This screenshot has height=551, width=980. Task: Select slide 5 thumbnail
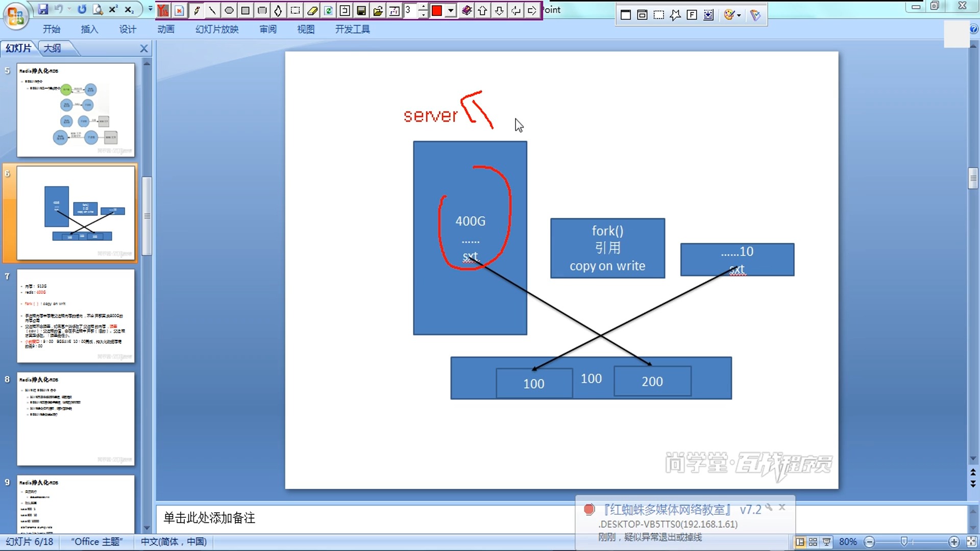click(x=76, y=110)
